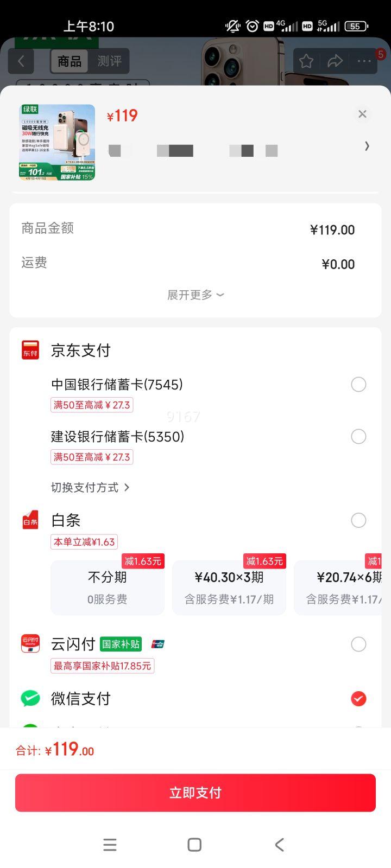The image size is (391, 868).
Task: Select the 白条 payment radio button
Action: coord(358,520)
